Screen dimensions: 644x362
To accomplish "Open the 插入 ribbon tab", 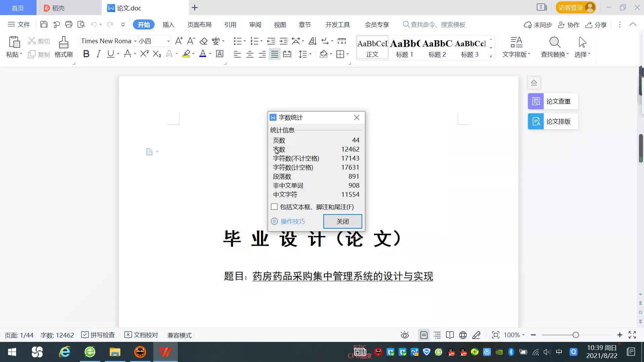I will [x=168, y=24].
